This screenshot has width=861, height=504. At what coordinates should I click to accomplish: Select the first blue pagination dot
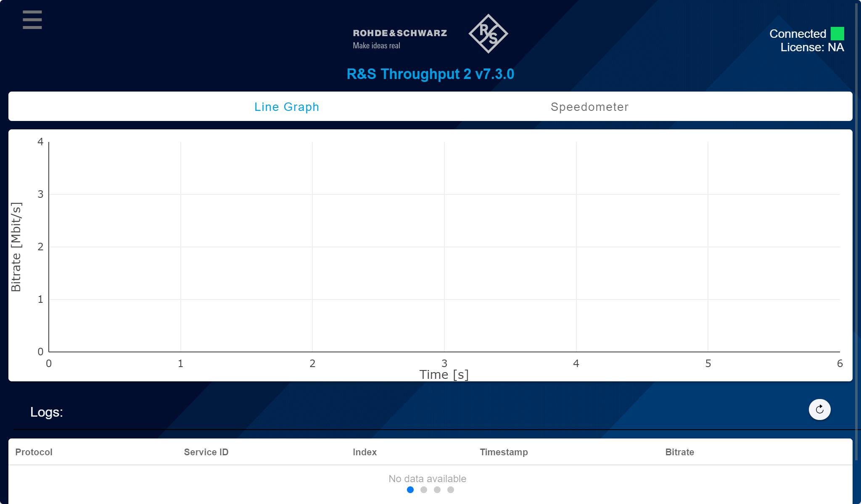click(x=410, y=490)
